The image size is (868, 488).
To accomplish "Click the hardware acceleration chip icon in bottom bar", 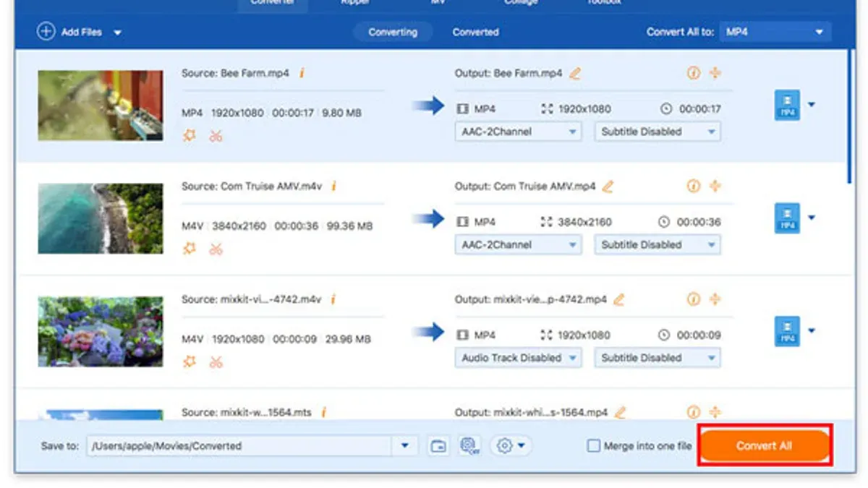I will click(x=469, y=446).
